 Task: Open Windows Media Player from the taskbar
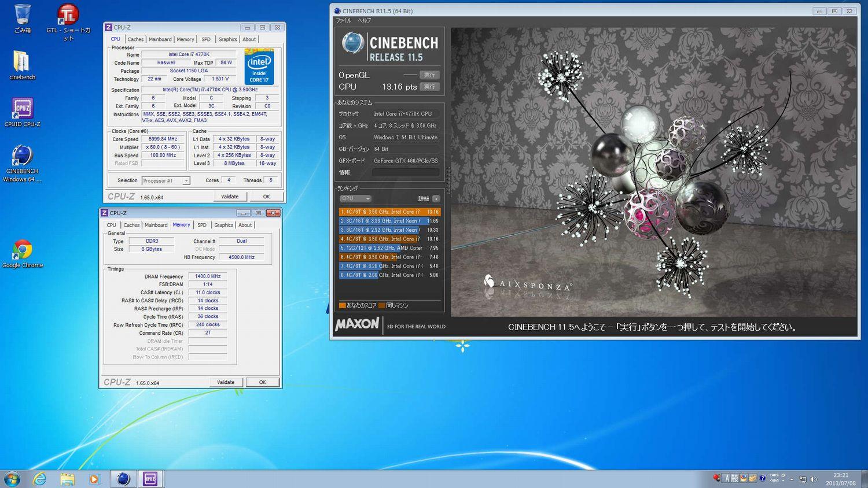94,479
